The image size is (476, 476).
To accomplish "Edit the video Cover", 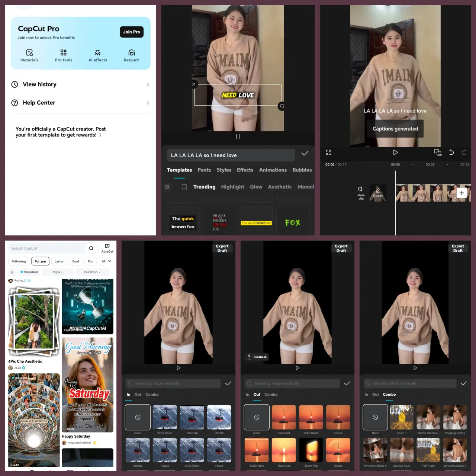I will point(378,193).
